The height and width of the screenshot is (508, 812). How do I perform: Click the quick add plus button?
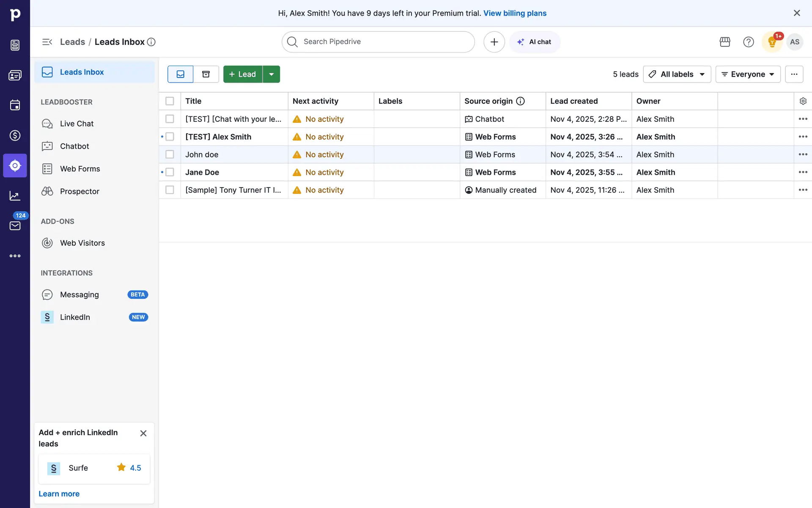(x=494, y=42)
